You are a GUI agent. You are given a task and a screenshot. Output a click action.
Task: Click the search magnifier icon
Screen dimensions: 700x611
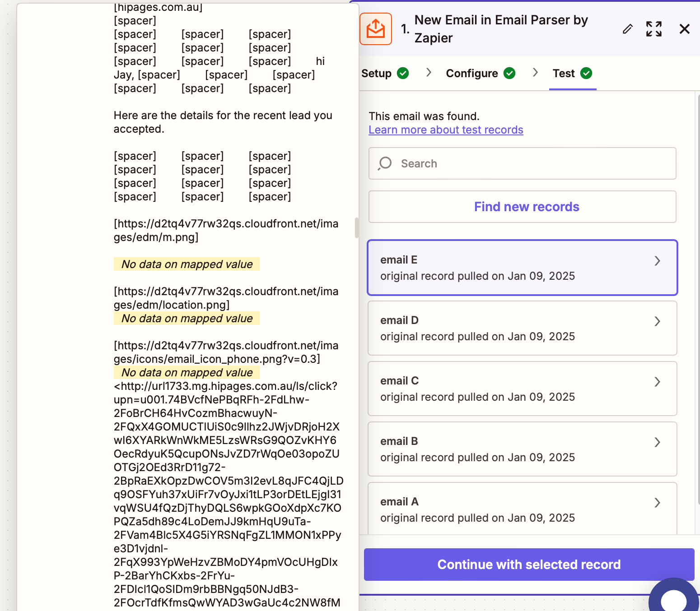385,163
